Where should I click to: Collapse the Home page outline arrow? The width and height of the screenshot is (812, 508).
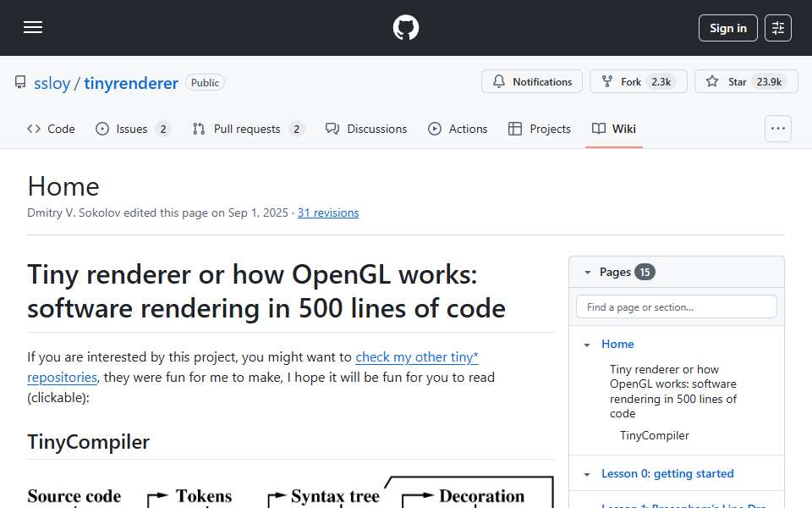click(587, 345)
